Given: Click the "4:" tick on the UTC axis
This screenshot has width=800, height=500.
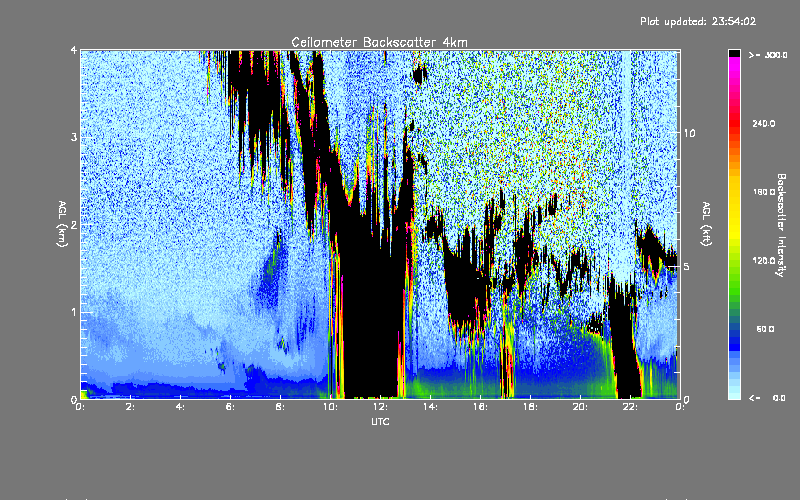Looking at the screenshot, I should [180, 407].
